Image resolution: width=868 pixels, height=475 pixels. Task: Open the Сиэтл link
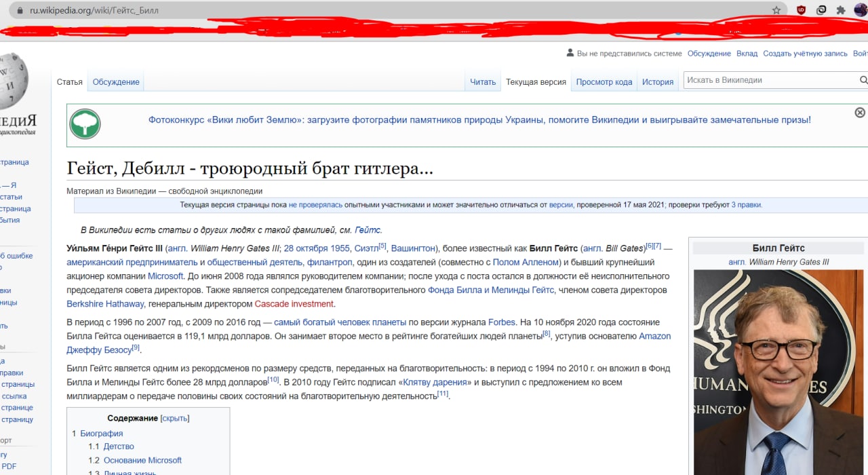click(366, 248)
